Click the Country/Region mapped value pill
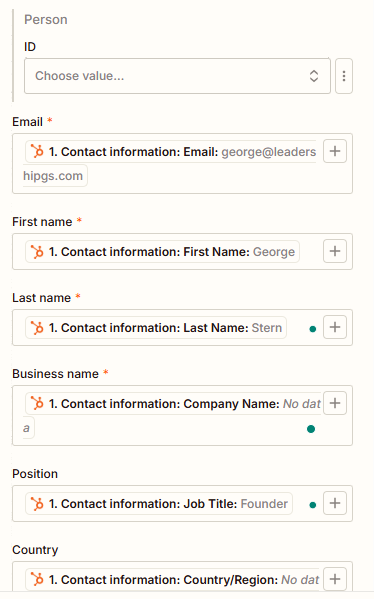The height and width of the screenshot is (599, 374). click(x=173, y=580)
